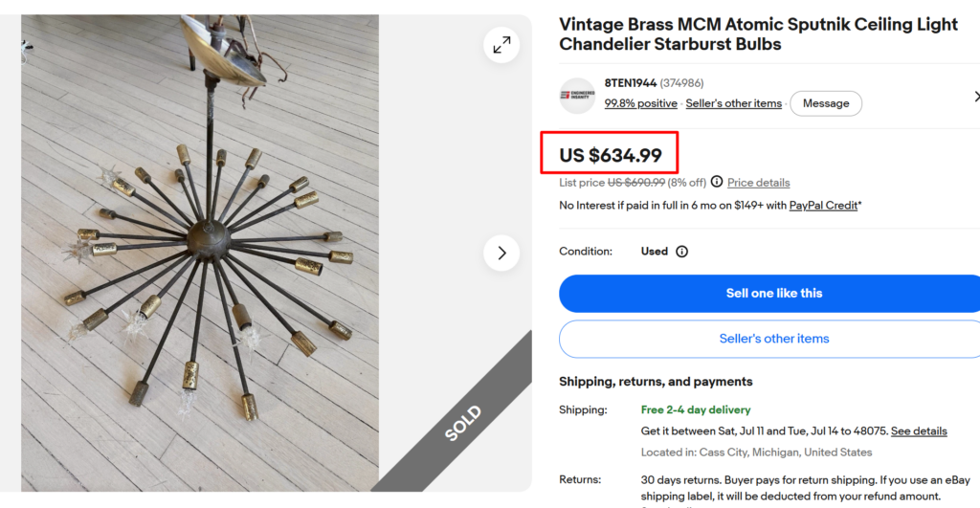980x508 pixels.
Task: Open the Used condition info icon
Action: (681, 252)
